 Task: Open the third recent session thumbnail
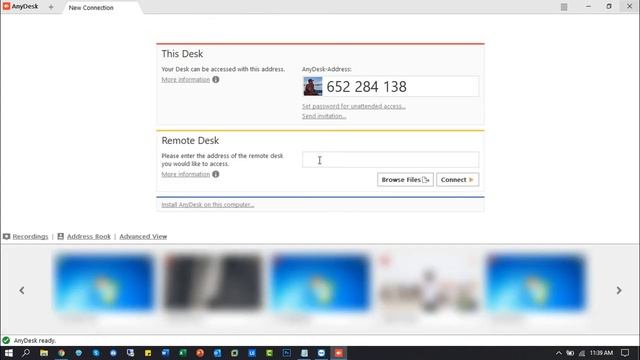point(321,282)
